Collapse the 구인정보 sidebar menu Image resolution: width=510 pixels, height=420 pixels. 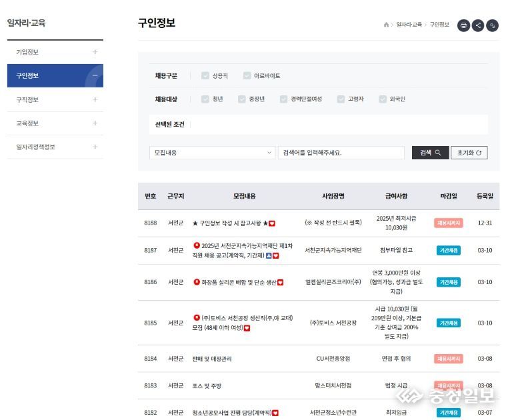click(95, 75)
